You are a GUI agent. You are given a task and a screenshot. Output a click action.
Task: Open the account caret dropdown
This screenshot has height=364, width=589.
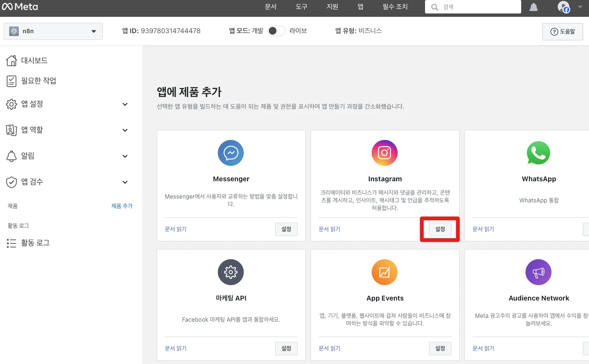(580, 7)
